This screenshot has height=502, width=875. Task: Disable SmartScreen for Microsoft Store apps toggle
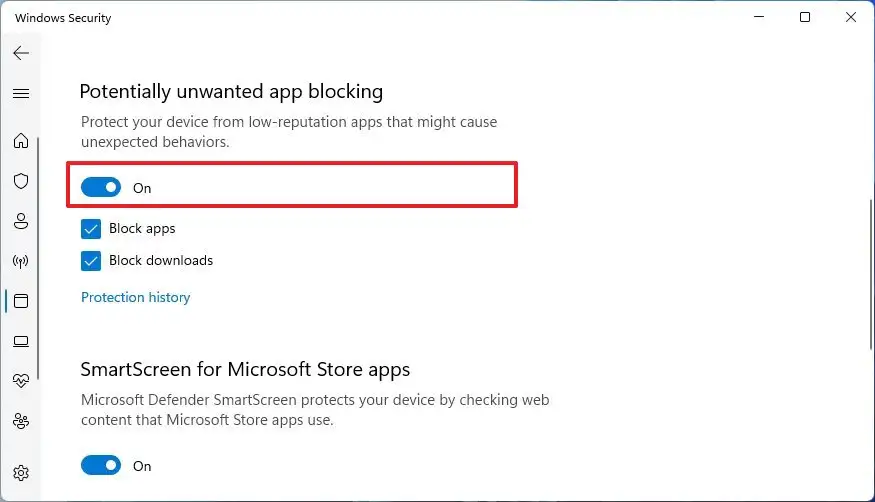tap(101, 465)
